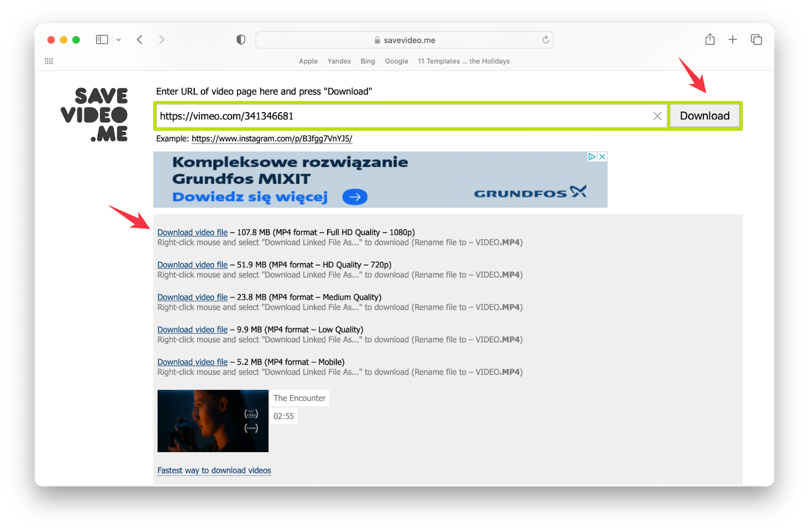
Task: Click the 02:55 duration label
Action: 284,416
